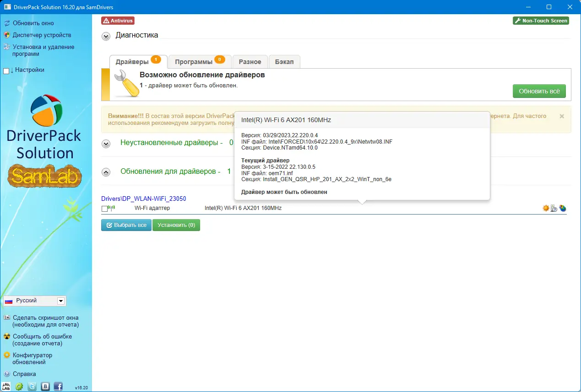Click the screenshot icon beside Сделать скриншот окна

point(6,317)
